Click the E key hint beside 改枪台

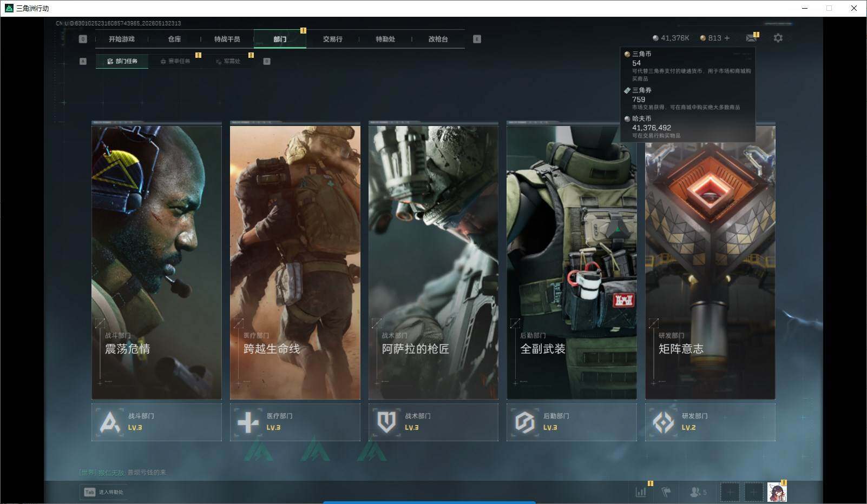click(477, 39)
